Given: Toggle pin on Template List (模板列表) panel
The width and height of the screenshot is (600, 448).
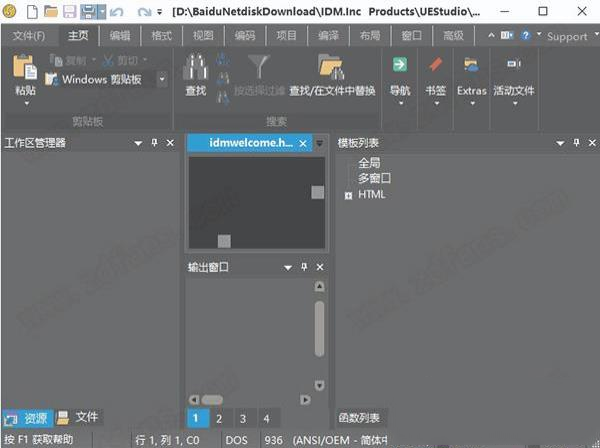Looking at the screenshot, I should [x=574, y=143].
